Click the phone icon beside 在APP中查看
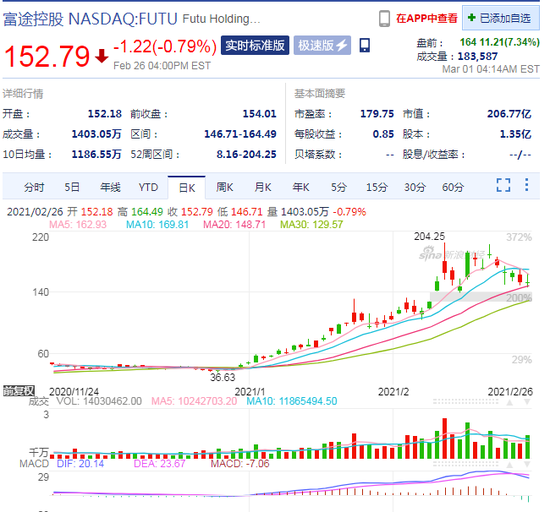The height and width of the screenshot is (512, 550). pyautogui.click(x=384, y=19)
